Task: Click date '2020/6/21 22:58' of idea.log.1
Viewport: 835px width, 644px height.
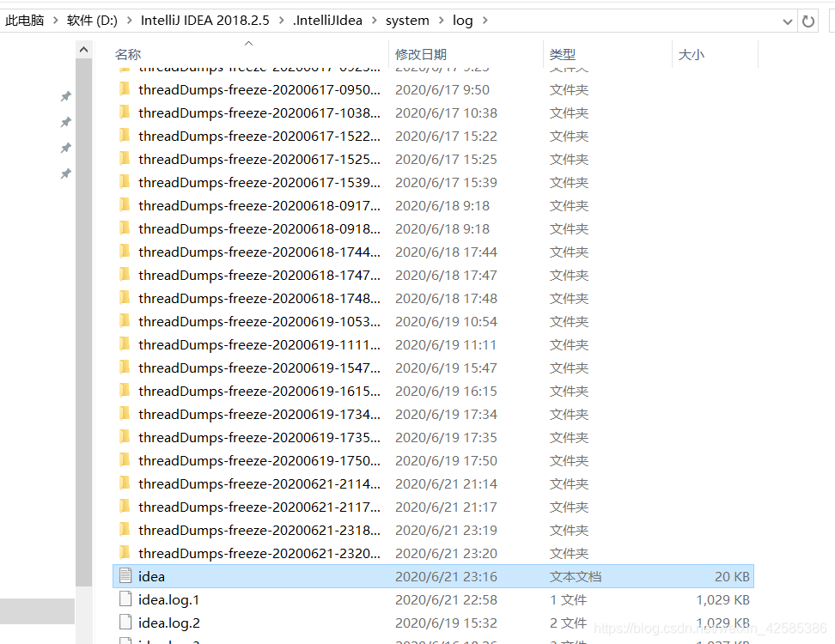Action: pyautogui.click(x=446, y=600)
